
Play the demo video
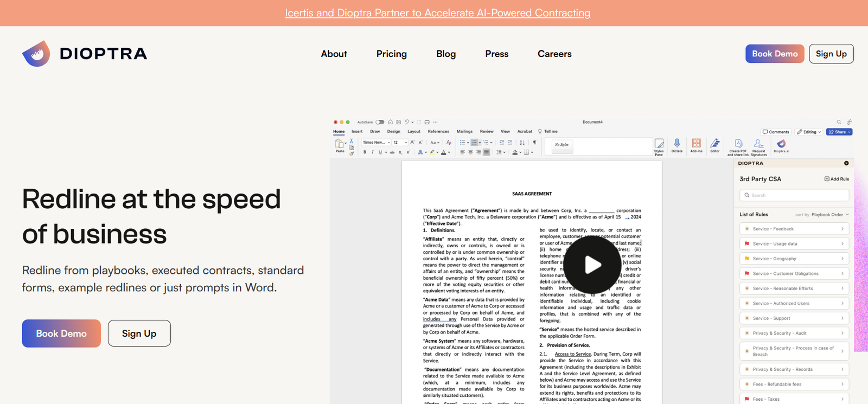point(592,265)
